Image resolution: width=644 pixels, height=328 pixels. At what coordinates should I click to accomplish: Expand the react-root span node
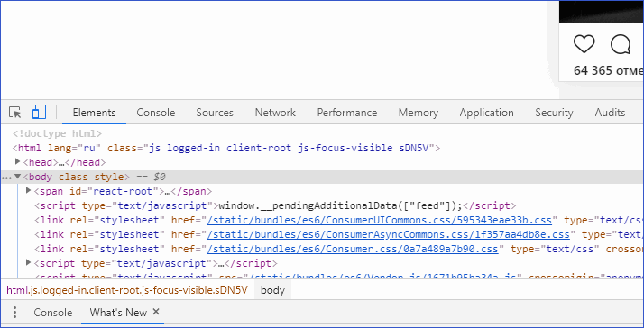coord(28,190)
